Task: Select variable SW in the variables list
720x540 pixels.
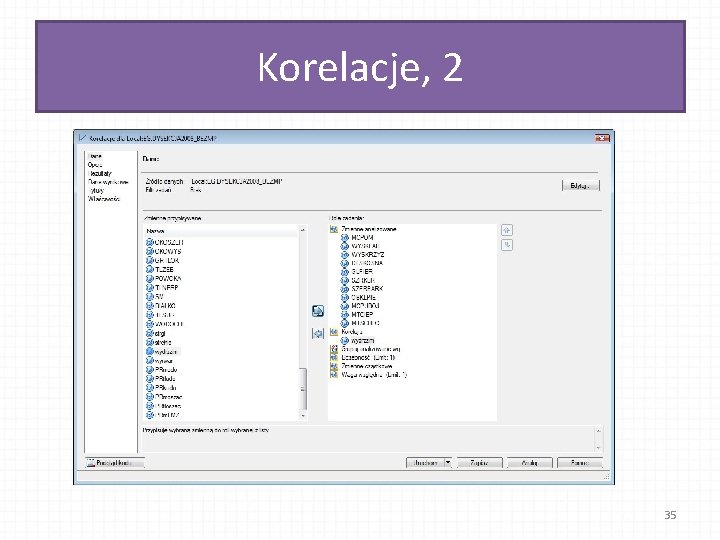Action: point(155,297)
